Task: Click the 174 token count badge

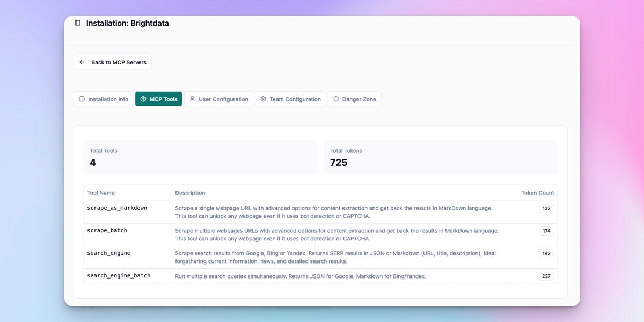Action: [x=546, y=231]
